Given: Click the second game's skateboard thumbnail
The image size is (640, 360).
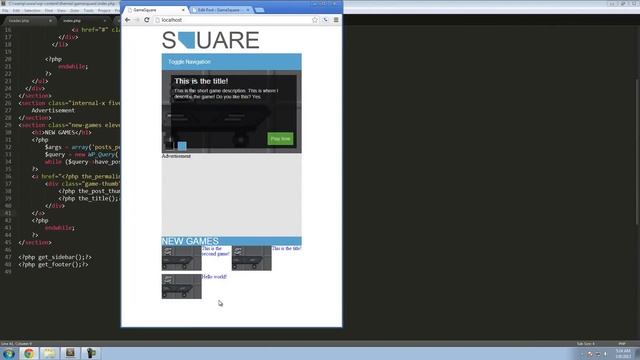Looking at the screenshot, I should tap(182, 258).
